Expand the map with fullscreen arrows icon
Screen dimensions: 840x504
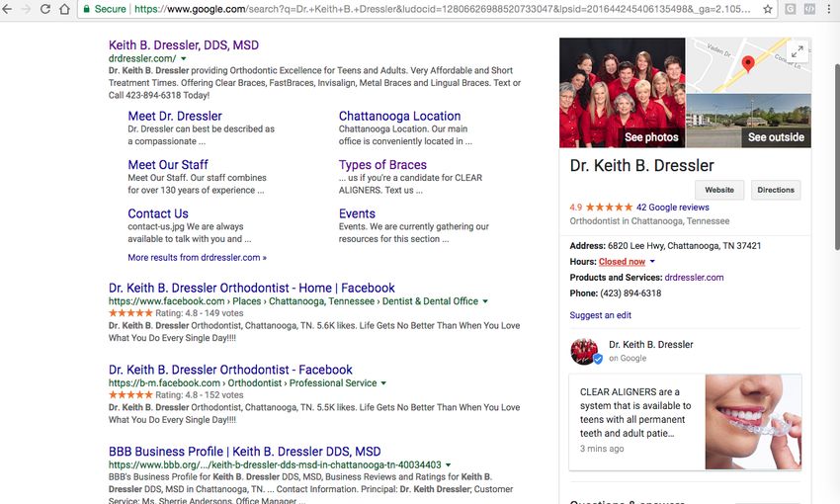coord(798,52)
